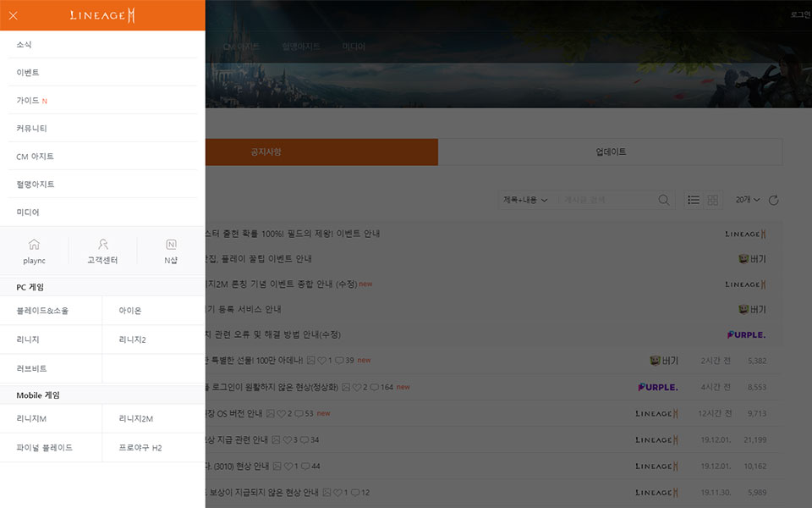The image size is (812, 508).
Task: Click the search magnifier icon
Action: pos(664,200)
